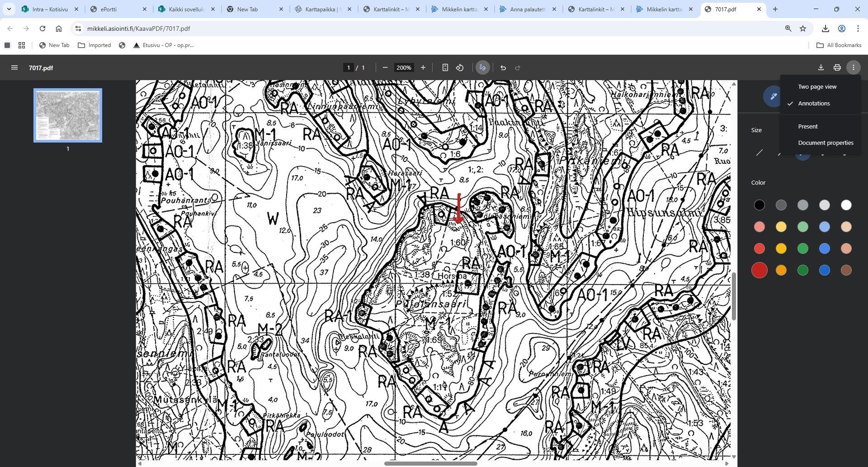The image size is (868, 467).
Task: Open the New Tab bookmark
Action: tap(54, 45)
